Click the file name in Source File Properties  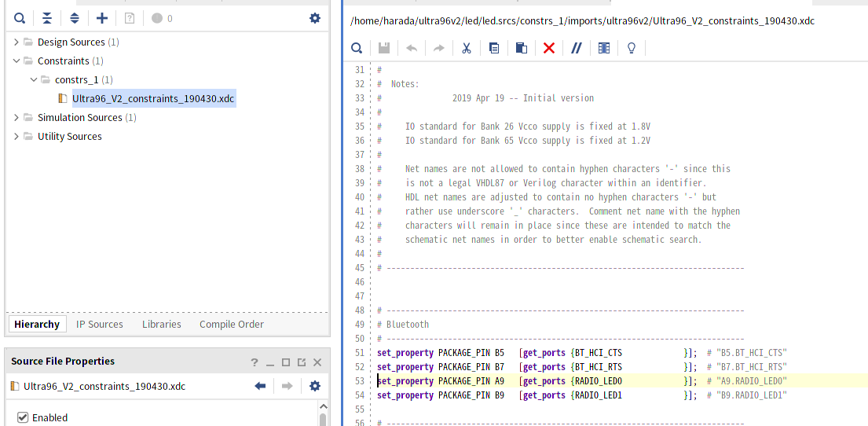click(x=104, y=386)
